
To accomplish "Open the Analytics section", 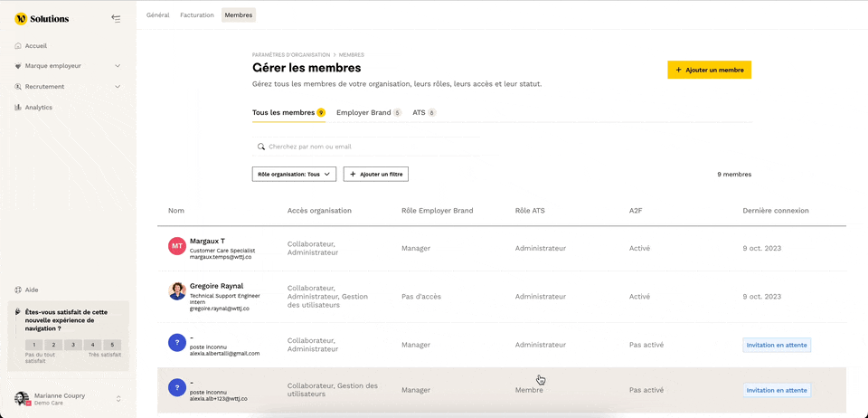I will coord(38,107).
